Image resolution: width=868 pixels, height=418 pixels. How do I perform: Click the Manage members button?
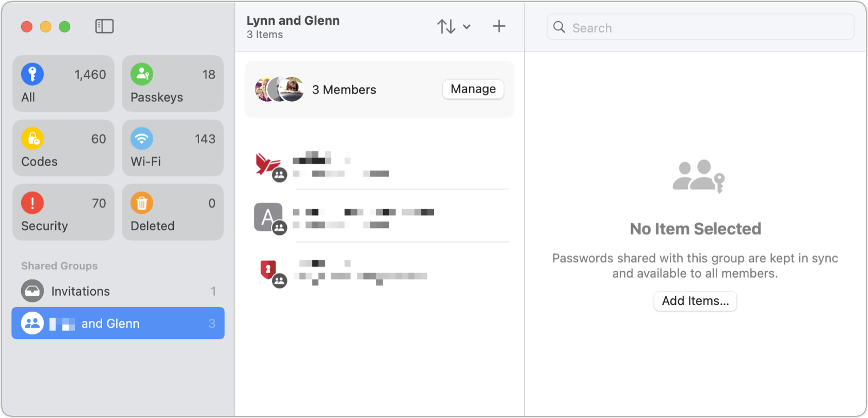473,89
